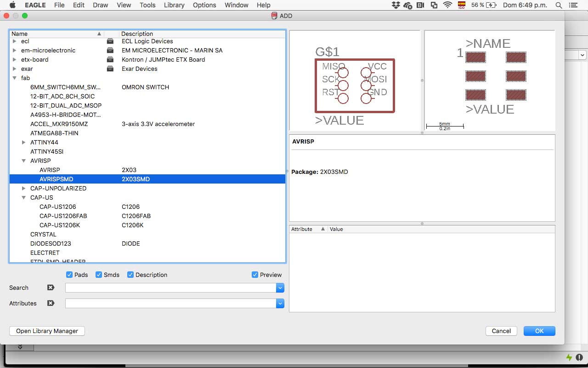Viewport: 588px width, 368px height.
Task: Click the library icon for ecl row
Action: 110,41
